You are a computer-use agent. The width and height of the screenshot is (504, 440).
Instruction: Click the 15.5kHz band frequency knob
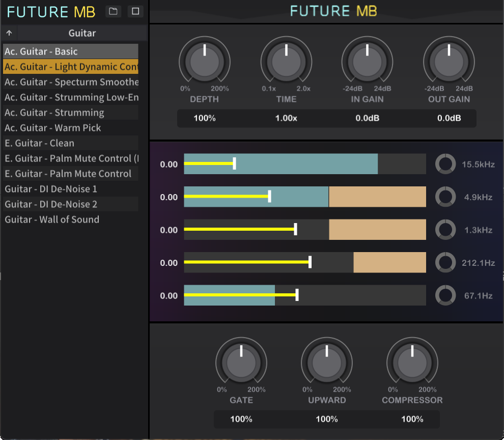[445, 164]
